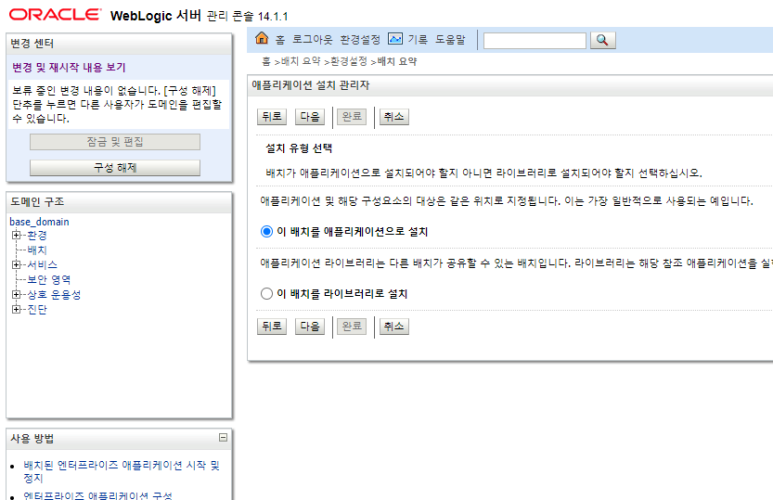Click the Home house icon
773x500 pixels.
click(262, 38)
